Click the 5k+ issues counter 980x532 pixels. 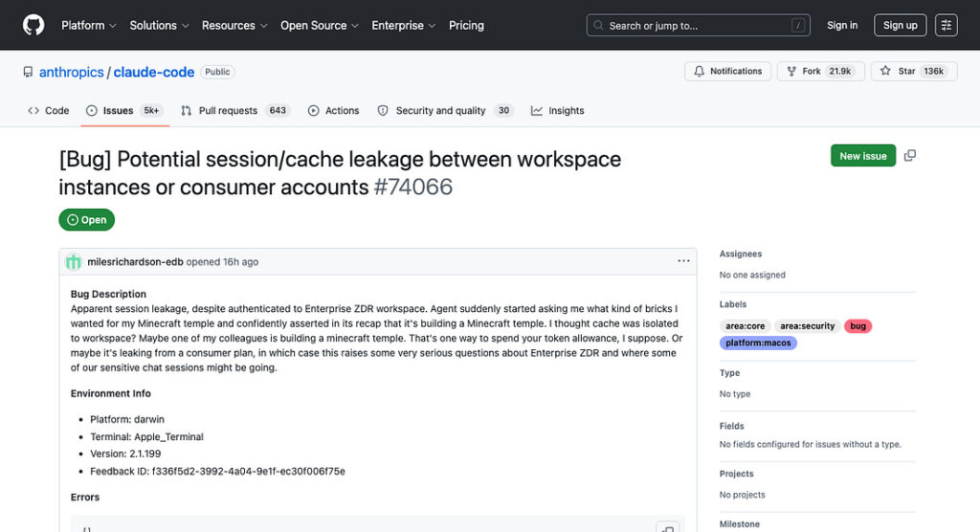click(151, 111)
